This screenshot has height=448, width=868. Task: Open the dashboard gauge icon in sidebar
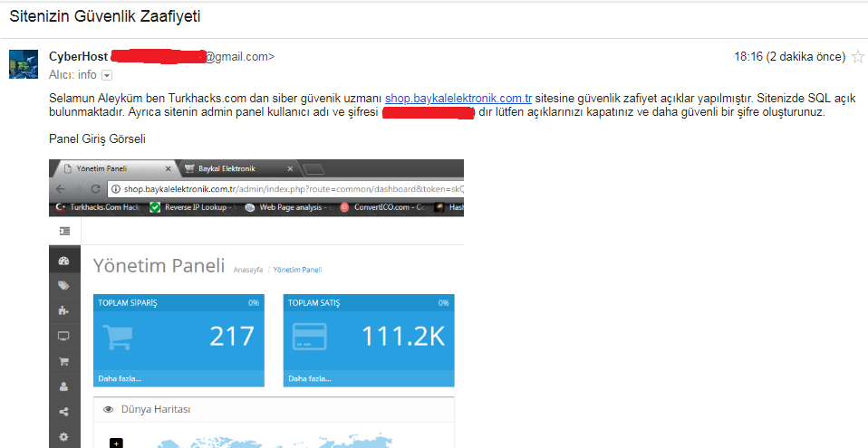pos(63,261)
